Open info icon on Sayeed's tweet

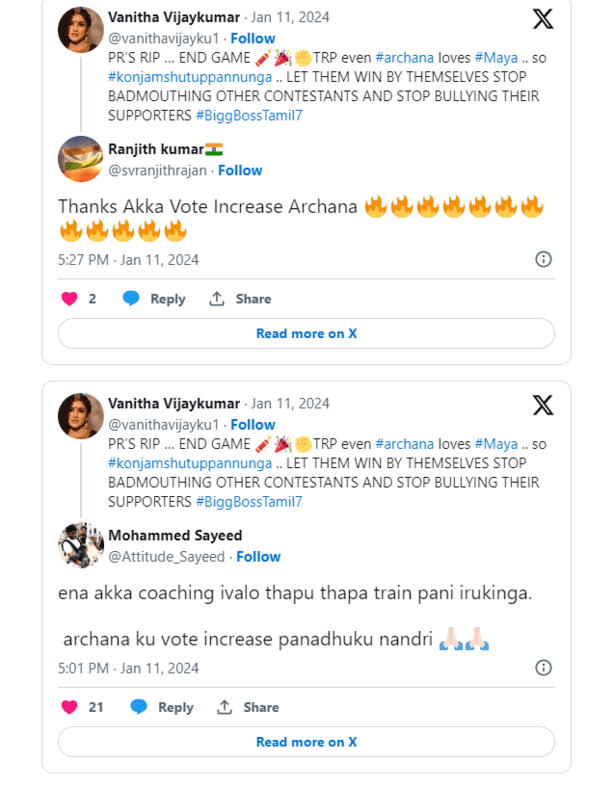click(543, 668)
